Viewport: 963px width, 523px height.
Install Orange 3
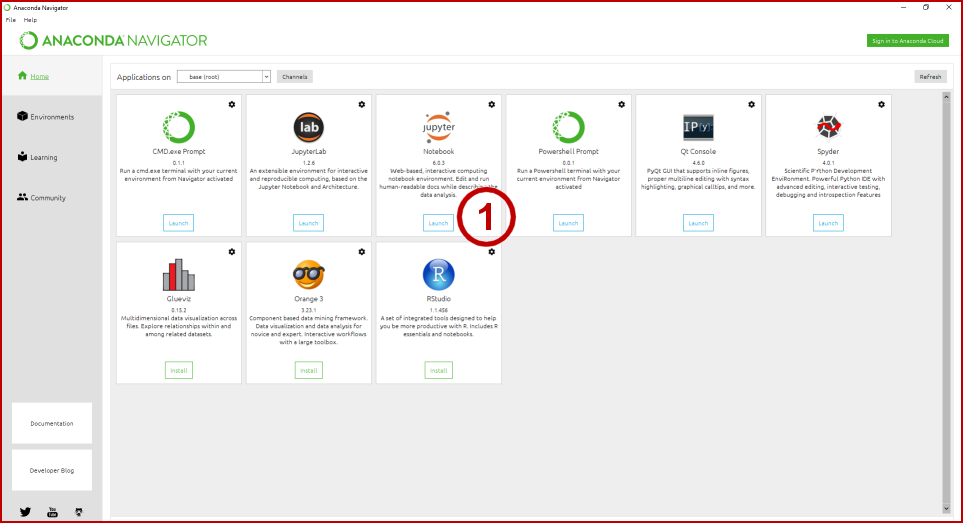point(308,370)
